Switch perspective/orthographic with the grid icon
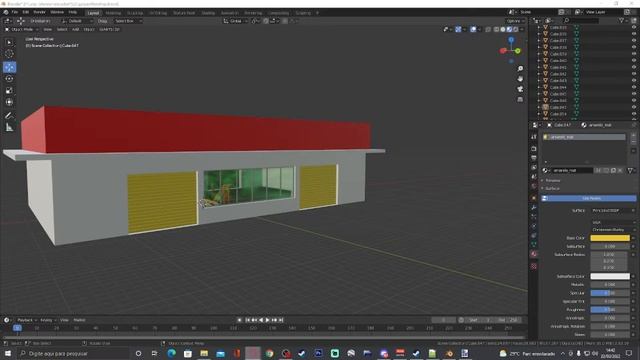 tap(520, 99)
